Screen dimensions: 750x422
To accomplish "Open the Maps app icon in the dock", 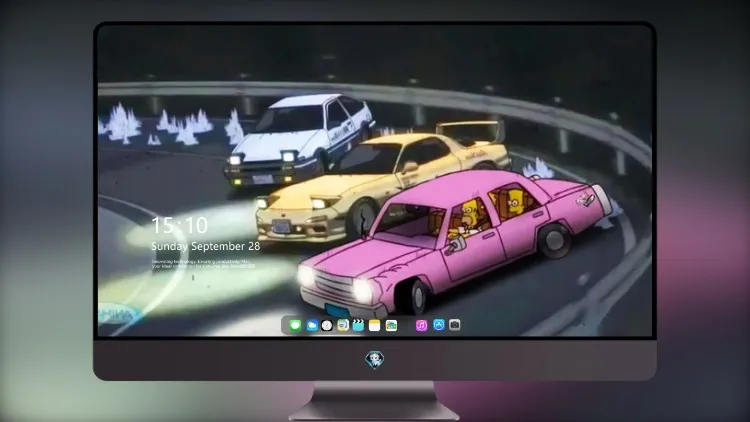I will (343, 325).
